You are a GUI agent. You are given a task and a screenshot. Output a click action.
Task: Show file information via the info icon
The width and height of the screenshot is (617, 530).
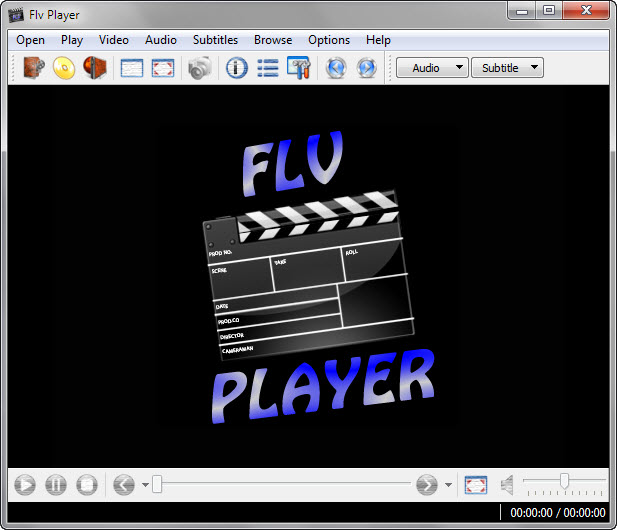click(237, 68)
